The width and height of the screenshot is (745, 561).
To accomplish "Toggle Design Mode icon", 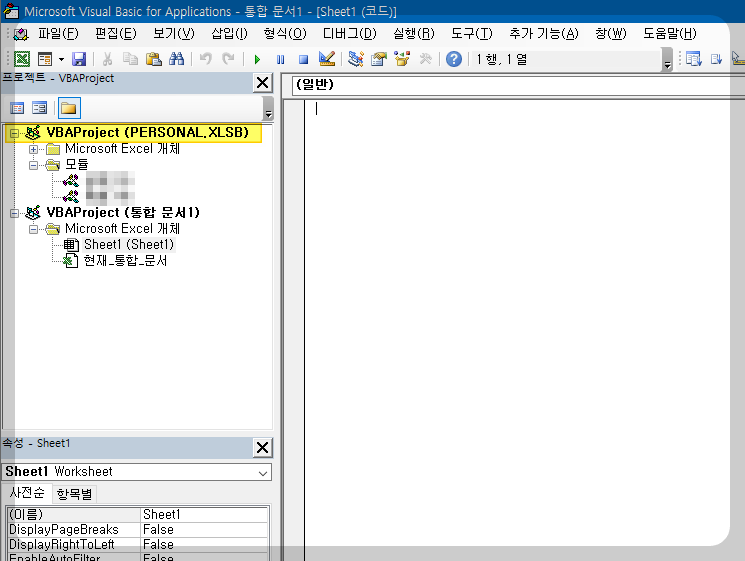I will point(327,59).
